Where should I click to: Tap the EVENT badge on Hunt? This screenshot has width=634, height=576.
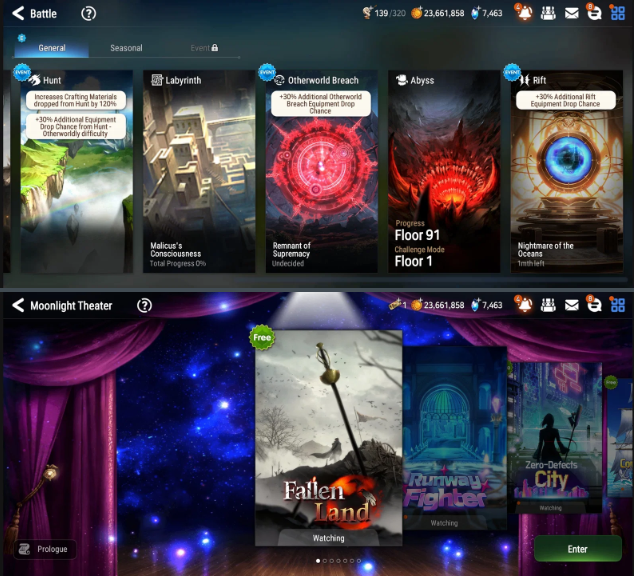[x=21, y=73]
